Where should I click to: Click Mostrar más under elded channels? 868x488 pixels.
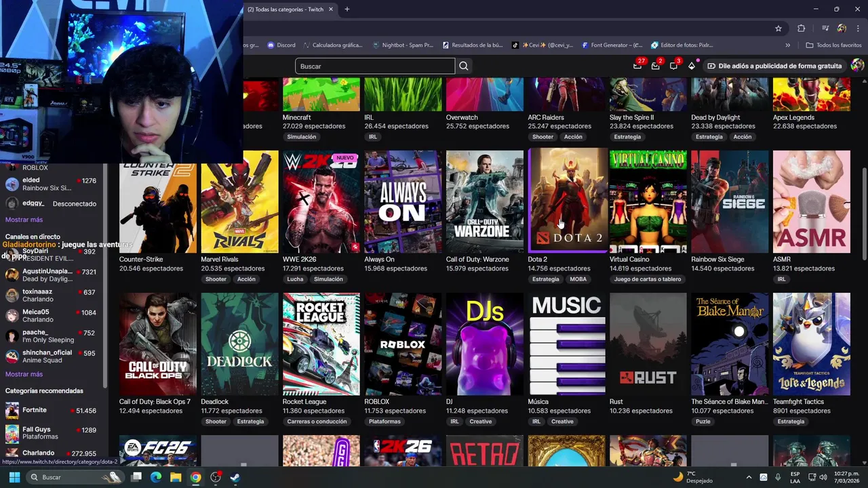click(x=24, y=220)
